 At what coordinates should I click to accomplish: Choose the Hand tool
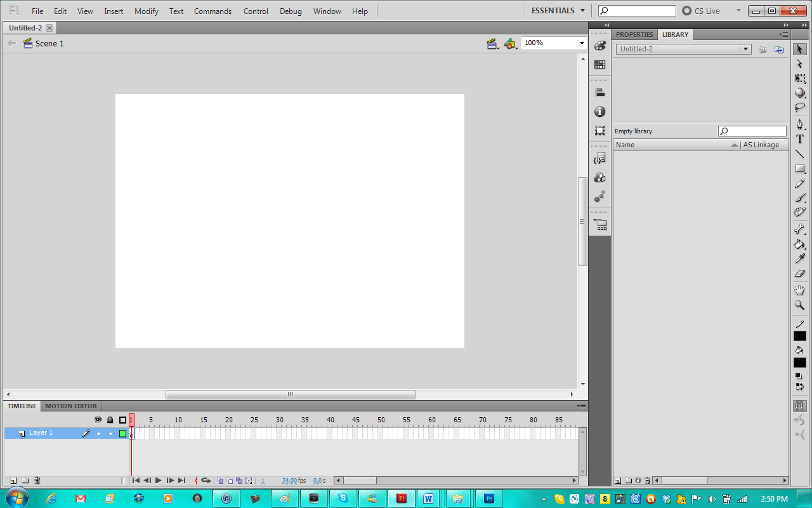pyautogui.click(x=799, y=290)
